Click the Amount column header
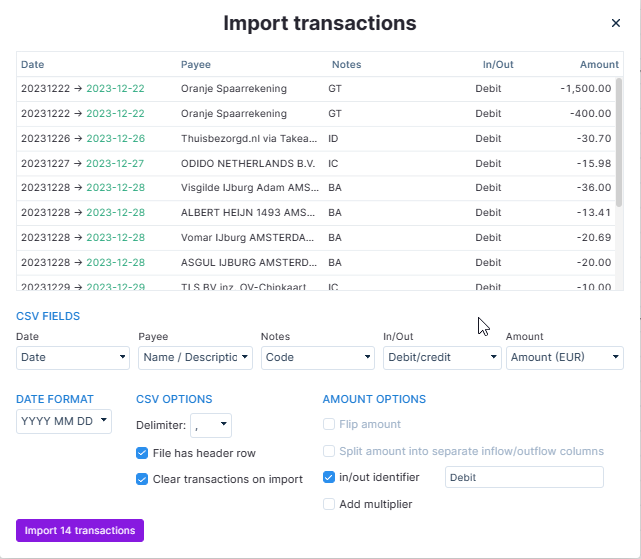The image size is (641, 559). pyautogui.click(x=598, y=65)
